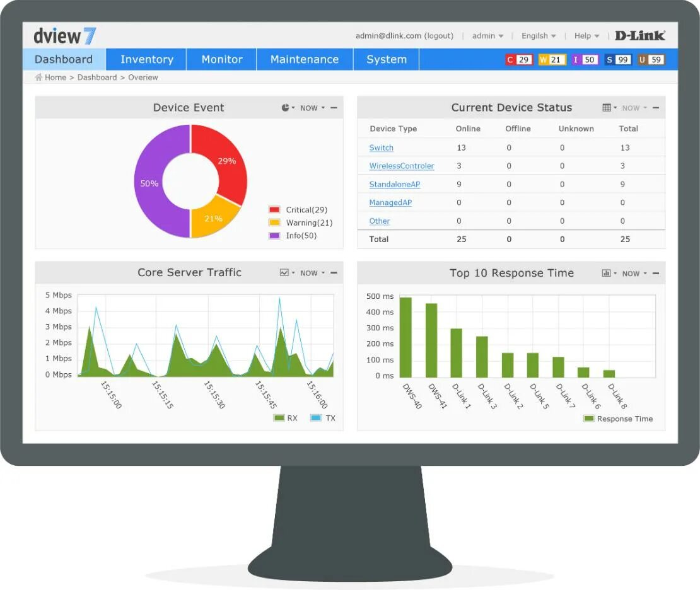Open the Monitor tab
Viewport: 700px width, 590px height.
[222, 59]
